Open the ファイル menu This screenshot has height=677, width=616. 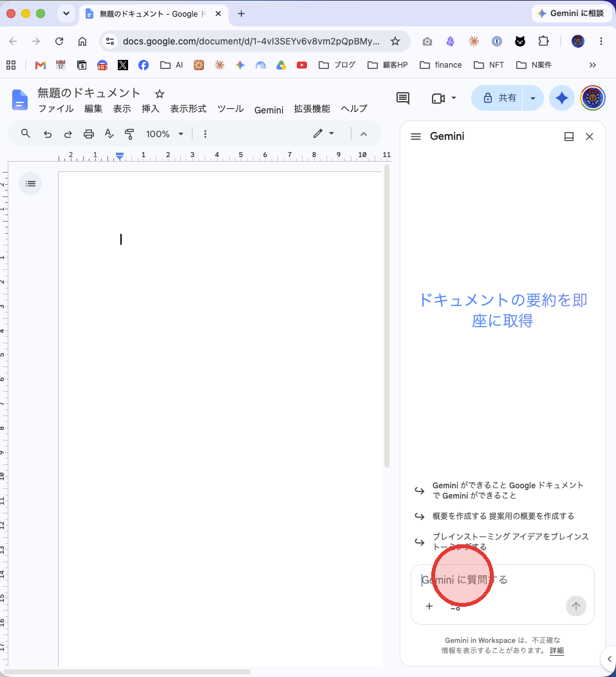tap(56, 110)
